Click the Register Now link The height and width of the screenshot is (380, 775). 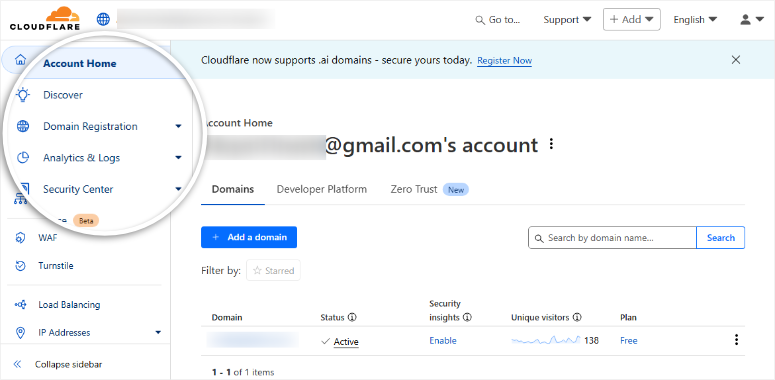(505, 61)
